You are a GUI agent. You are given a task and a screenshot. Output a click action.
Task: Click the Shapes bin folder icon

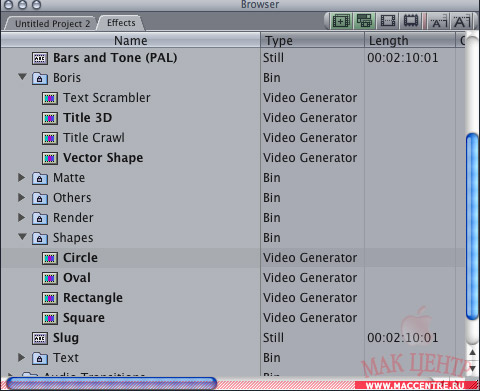click(x=40, y=238)
